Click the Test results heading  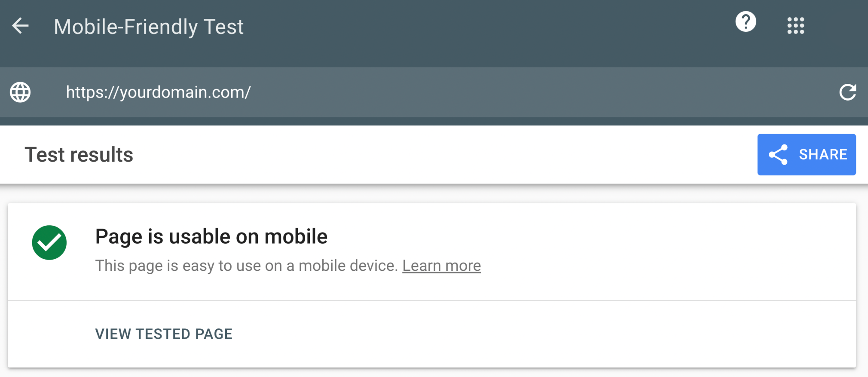coord(79,155)
